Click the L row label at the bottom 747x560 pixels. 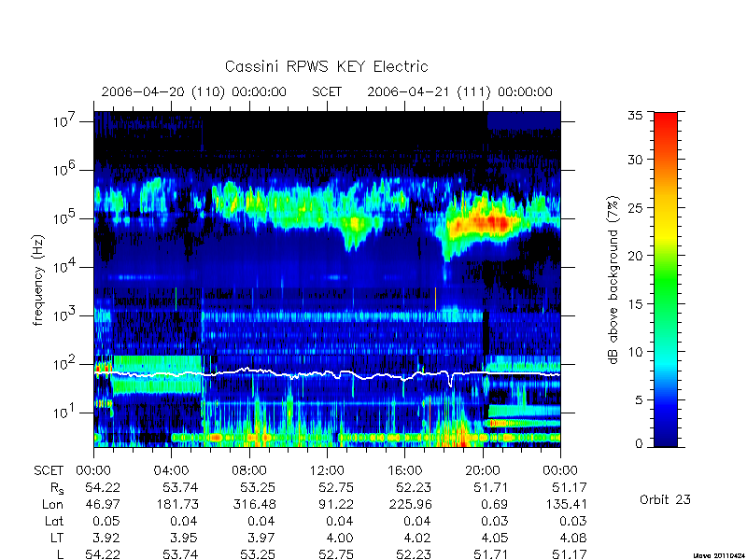point(60,554)
